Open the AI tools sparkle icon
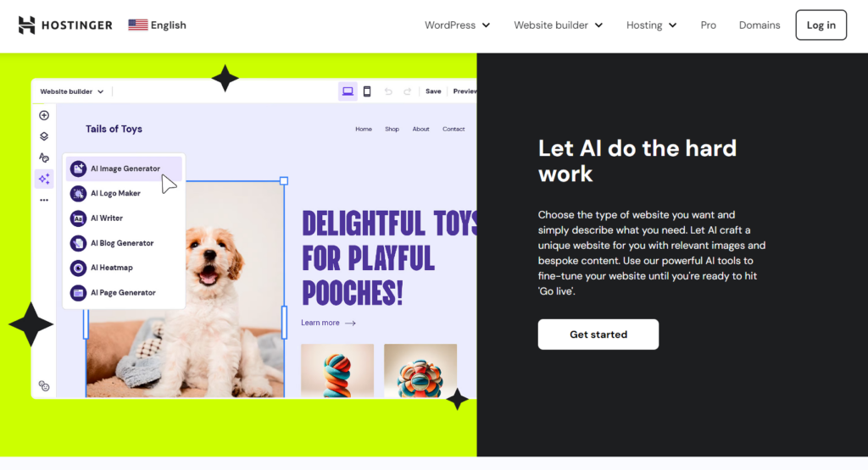This screenshot has height=470, width=868. pos(44,179)
